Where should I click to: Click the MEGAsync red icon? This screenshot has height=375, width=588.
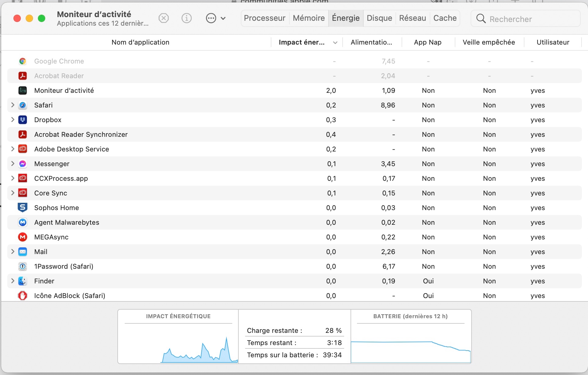coord(23,237)
